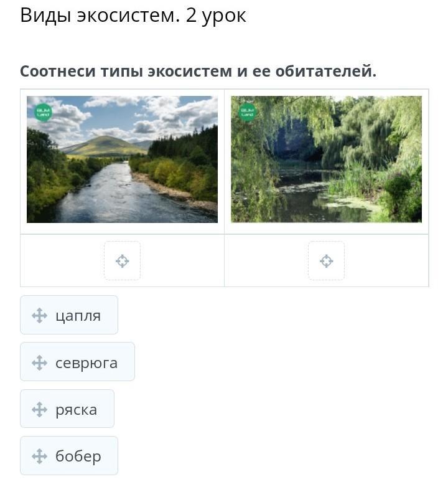Viewport: 448px width, 502px height.
Task: Select the бобер answer tile
Action: (x=69, y=455)
